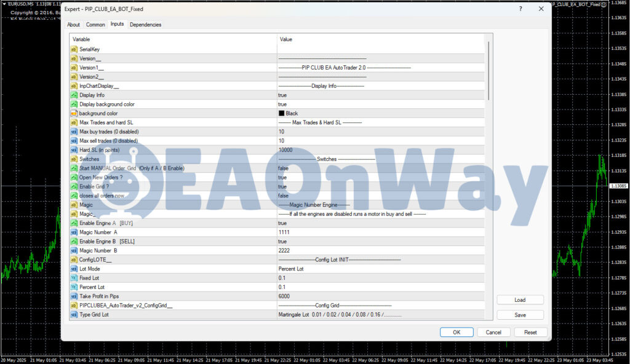Image resolution: width=630 pixels, height=364 pixels.
Task: Click the EURUSD,M5 chart title text
Action: [x=21, y=4]
